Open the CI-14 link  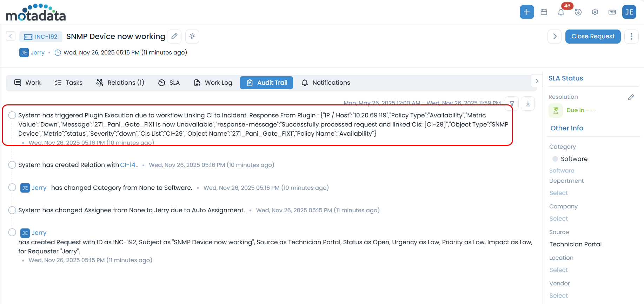tap(128, 165)
